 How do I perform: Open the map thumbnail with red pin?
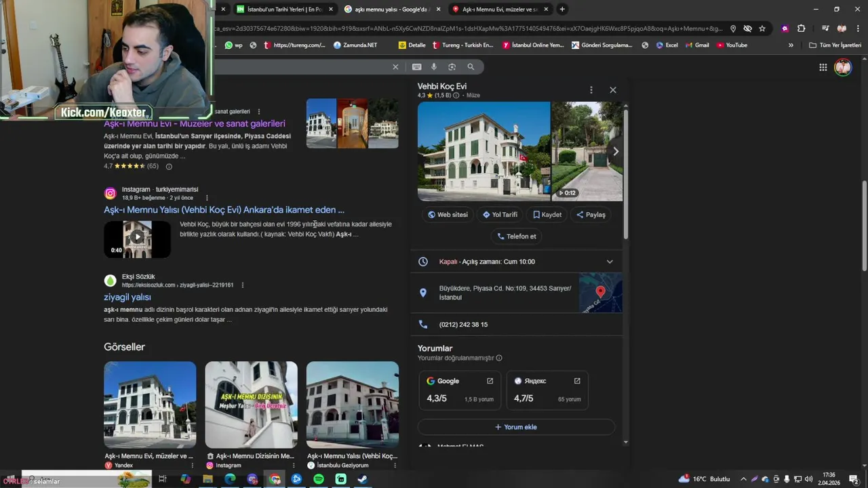[601, 293]
